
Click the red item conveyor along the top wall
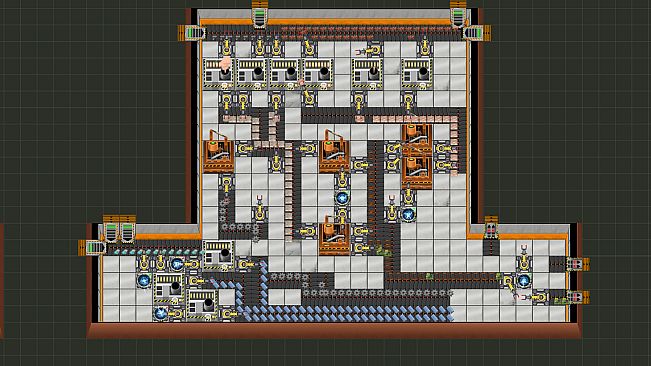click(x=334, y=33)
